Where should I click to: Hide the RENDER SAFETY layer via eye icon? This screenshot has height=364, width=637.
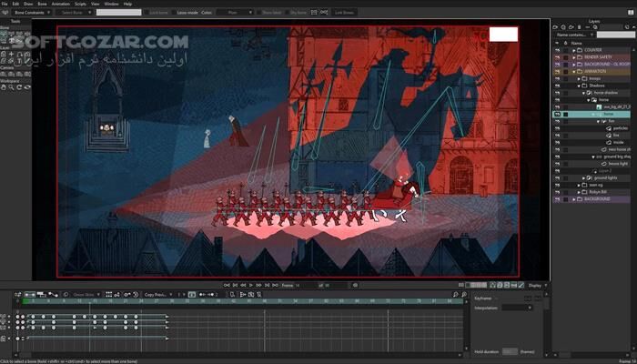[557, 57]
